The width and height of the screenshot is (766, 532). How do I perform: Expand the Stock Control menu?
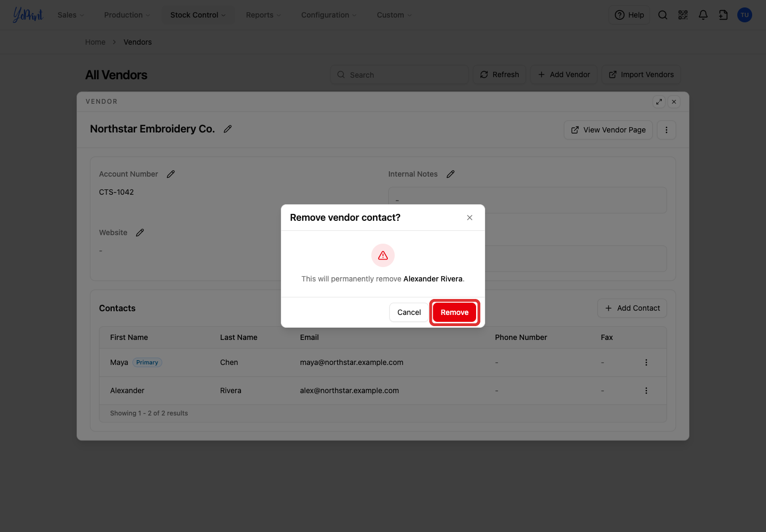tap(198, 15)
